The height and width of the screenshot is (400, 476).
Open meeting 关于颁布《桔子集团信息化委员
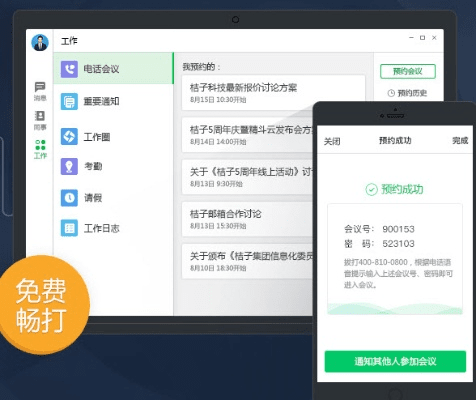click(x=247, y=261)
